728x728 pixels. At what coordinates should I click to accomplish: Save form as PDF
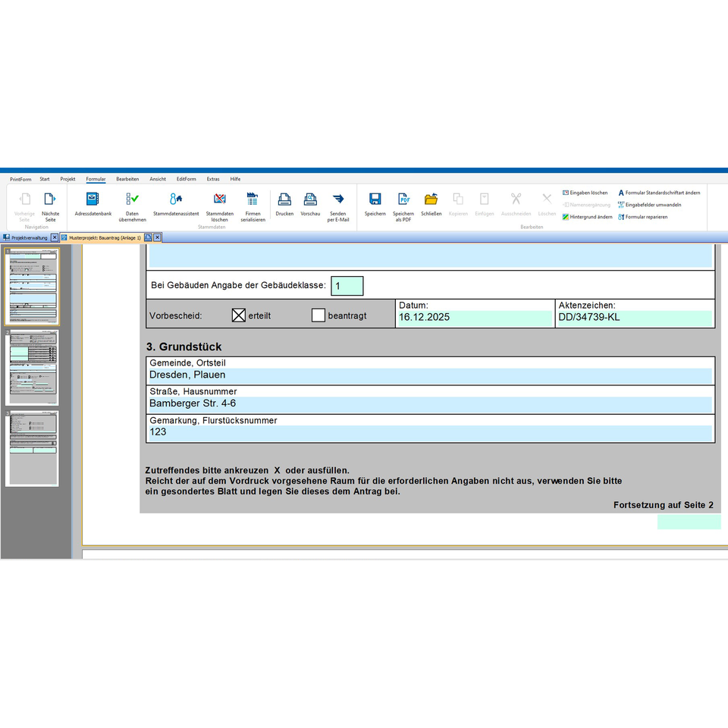(403, 207)
